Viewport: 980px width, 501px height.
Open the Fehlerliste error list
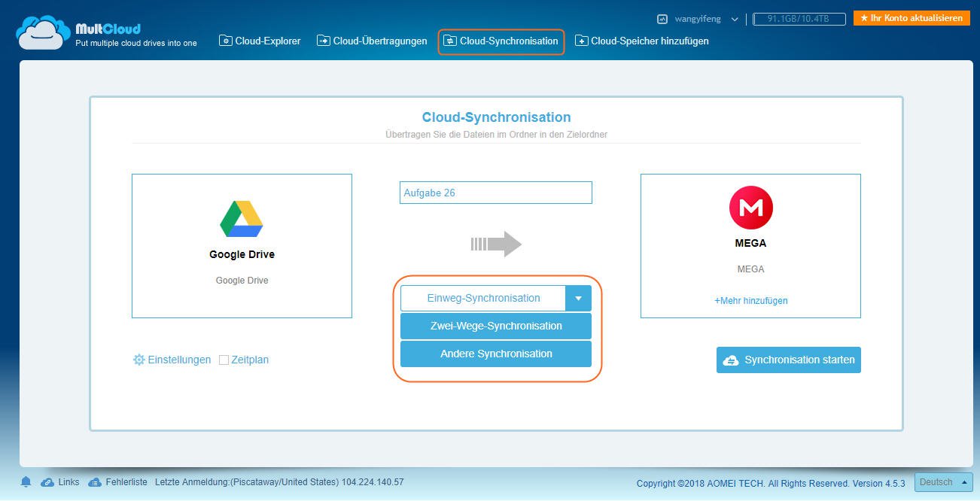117,481
